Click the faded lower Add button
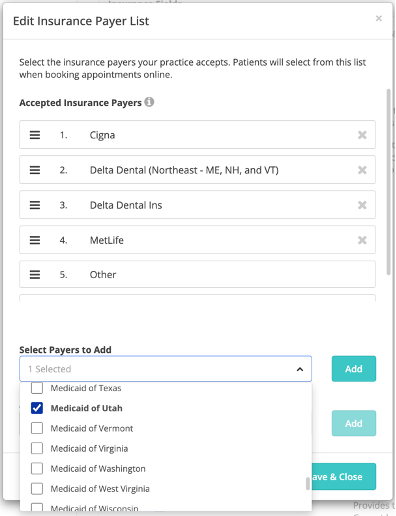Image resolution: width=396 pixels, height=516 pixels. (354, 423)
